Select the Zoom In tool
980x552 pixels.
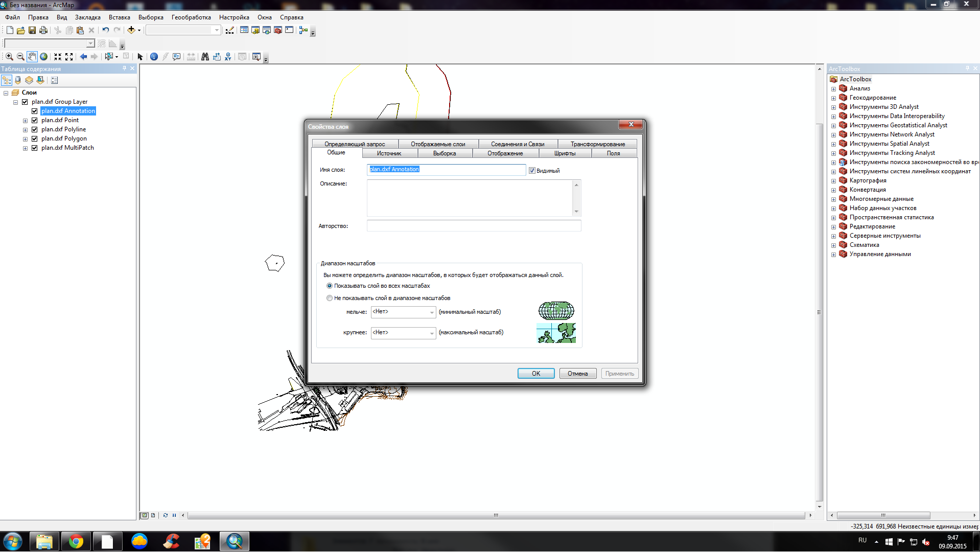pyautogui.click(x=9, y=57)
